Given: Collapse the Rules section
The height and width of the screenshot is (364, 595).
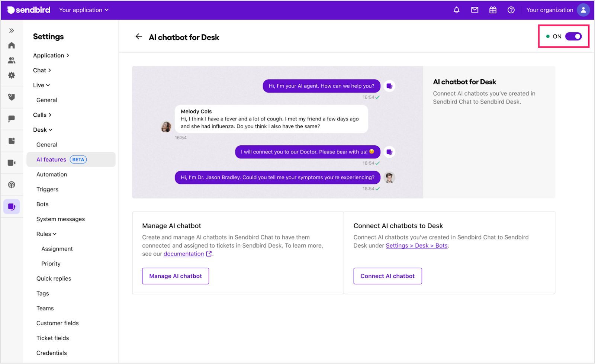Looking at the screenshot, I should [46, 233].
